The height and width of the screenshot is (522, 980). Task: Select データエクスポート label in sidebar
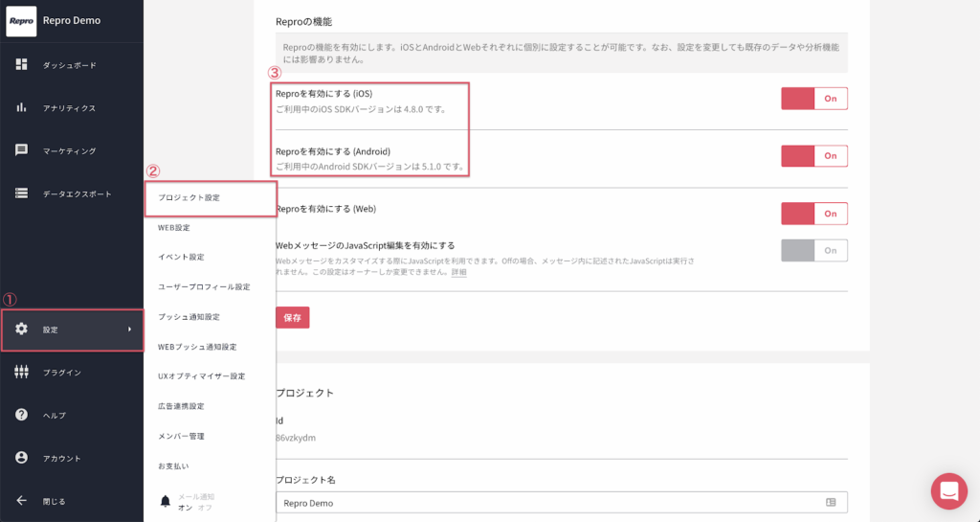point(78,194)
